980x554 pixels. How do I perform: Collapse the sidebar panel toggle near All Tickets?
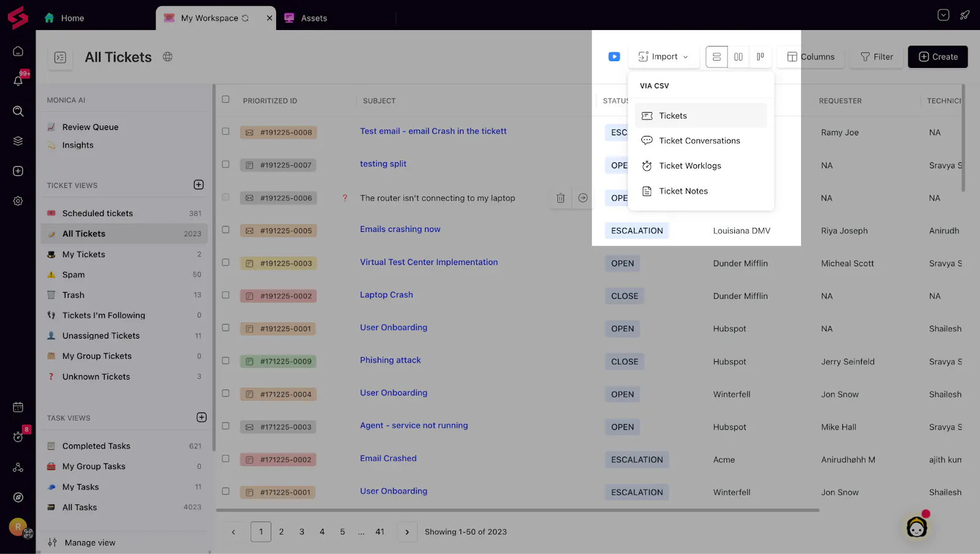pyautogui.click(x=60, y=58)
